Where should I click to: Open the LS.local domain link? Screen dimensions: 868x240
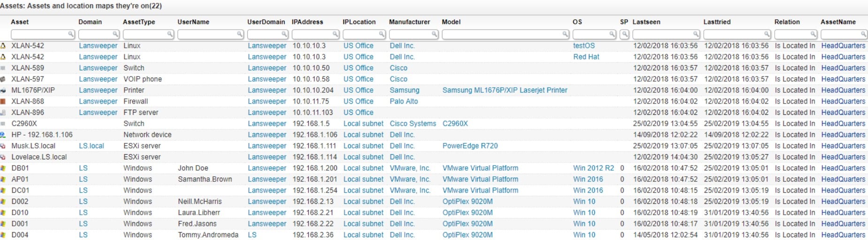91,146
